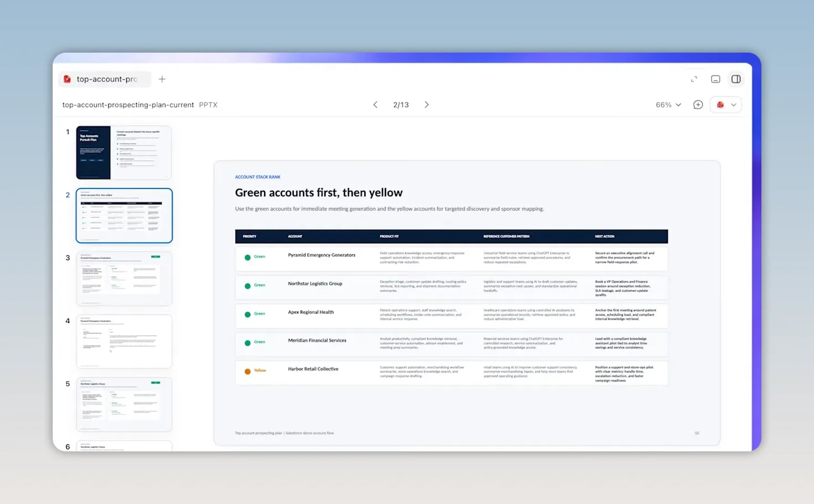
Task: Open the 66% zoom level dropdown
Action: tap(668, 105)
